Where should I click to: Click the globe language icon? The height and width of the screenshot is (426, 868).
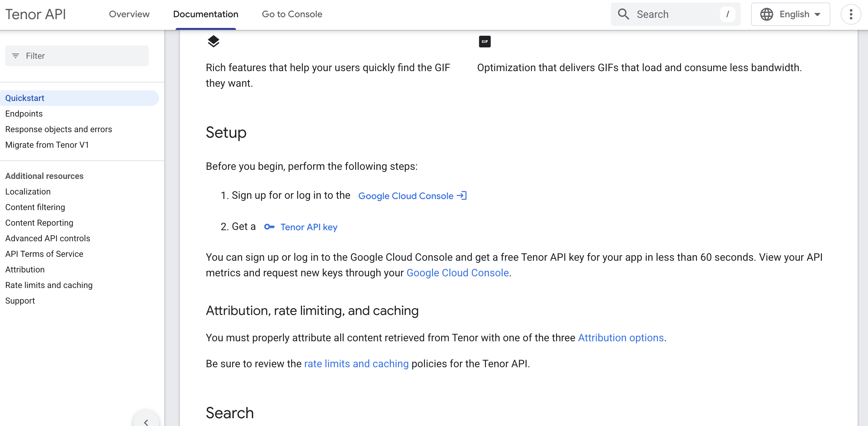(x=766, y=14)
